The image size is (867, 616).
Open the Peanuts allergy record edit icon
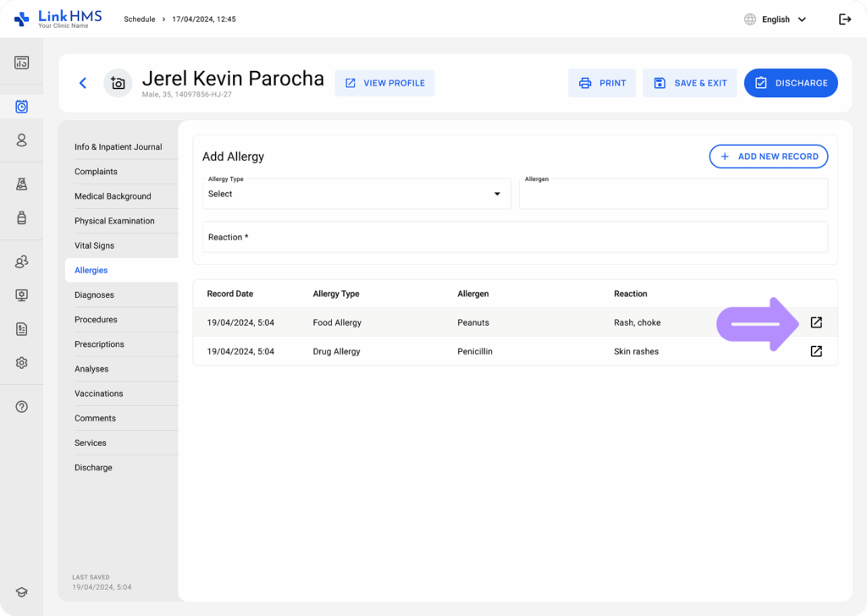pos(816,322)
